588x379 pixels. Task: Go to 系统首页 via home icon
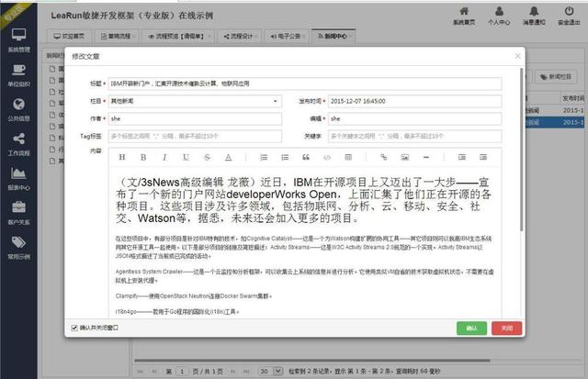464,16
